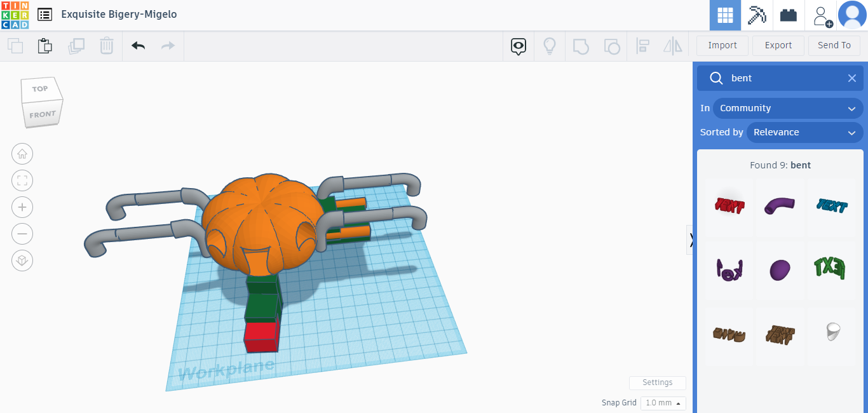This screenshot has height=413, width=868.
Task: Open the Snap Grid 1.0 mm dropdown
Action: tap(663, 403)
